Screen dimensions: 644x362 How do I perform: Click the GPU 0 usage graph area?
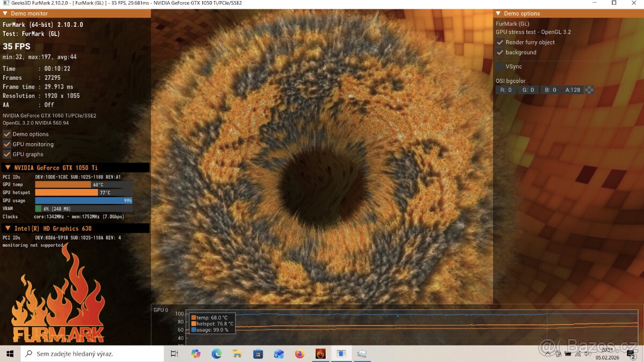click(412, 327)
